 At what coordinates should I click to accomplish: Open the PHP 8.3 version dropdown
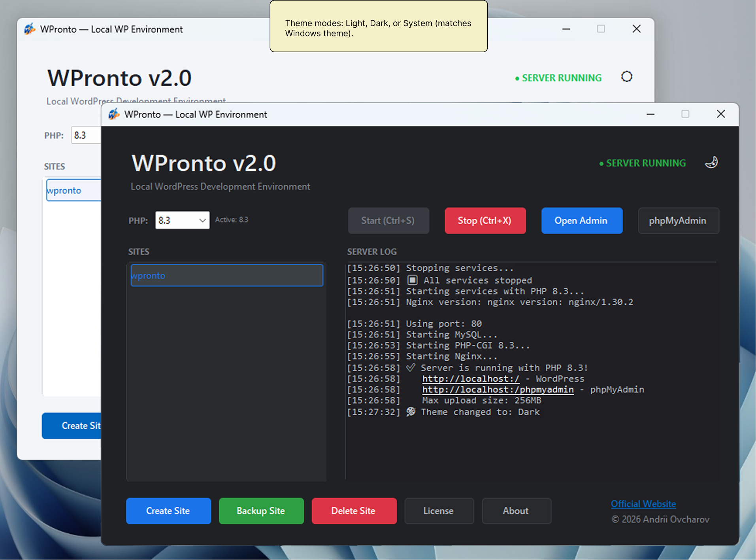(x=182, y=220)
